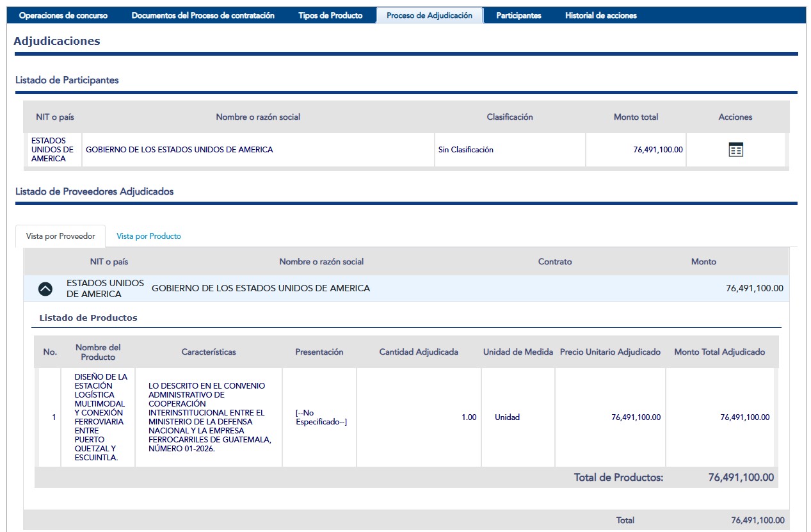Click the Clasificación column header

pyautogui.click(x=510, y=117)
